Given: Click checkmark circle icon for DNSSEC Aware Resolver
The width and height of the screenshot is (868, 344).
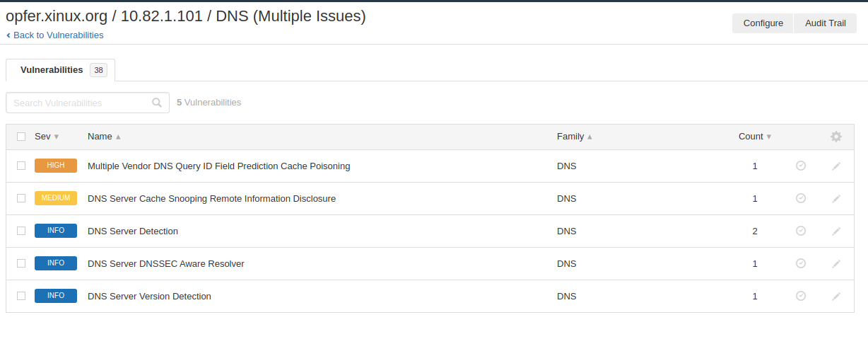Looking at the screenshot, I should click(801, 263).
